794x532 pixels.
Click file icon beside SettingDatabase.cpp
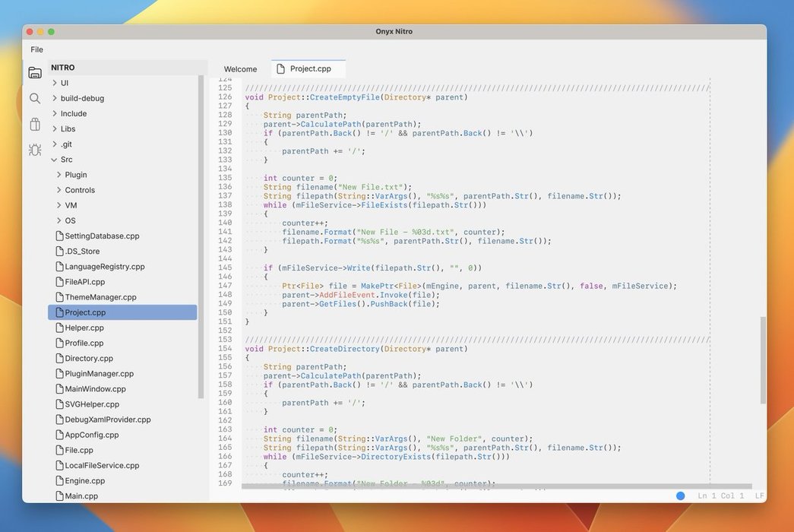(59, 236)
